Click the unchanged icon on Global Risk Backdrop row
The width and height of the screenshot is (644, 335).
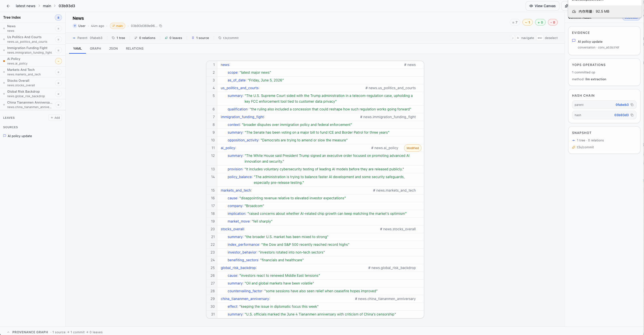coord(58,94)
